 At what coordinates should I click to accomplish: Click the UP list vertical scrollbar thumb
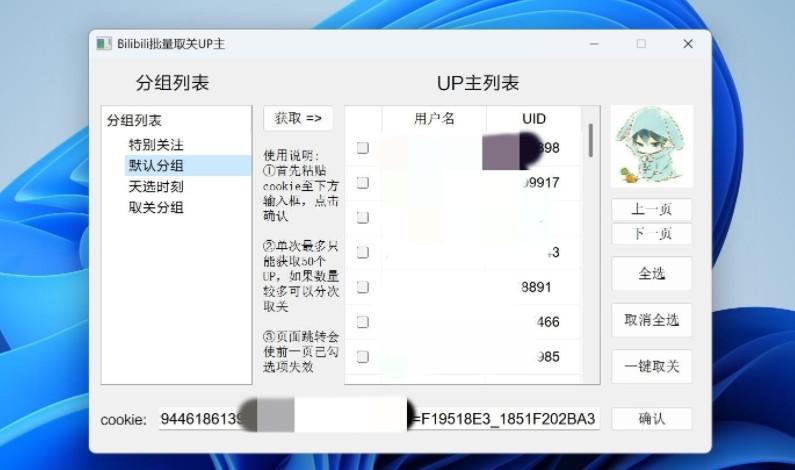(591, 140)
